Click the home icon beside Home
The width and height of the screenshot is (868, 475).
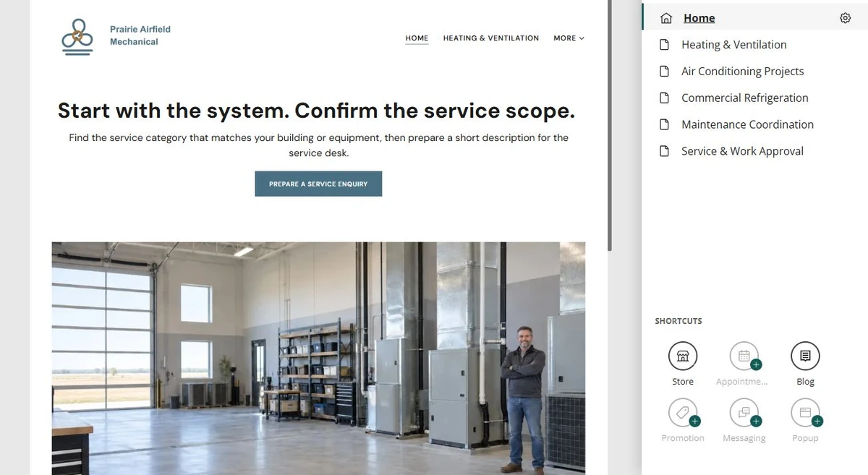click(x=666, y=18)
